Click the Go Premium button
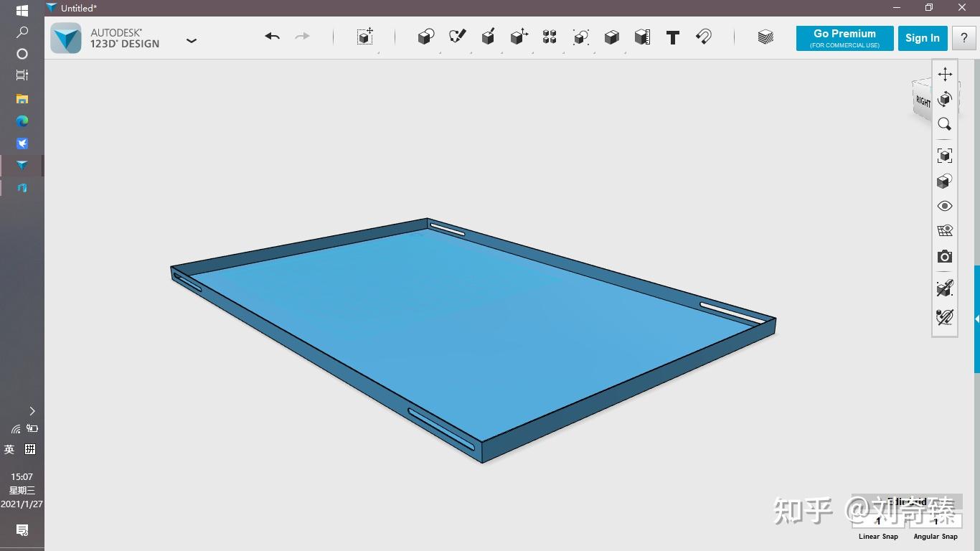This screenshot has height=551, width=980. click(844, 38)
